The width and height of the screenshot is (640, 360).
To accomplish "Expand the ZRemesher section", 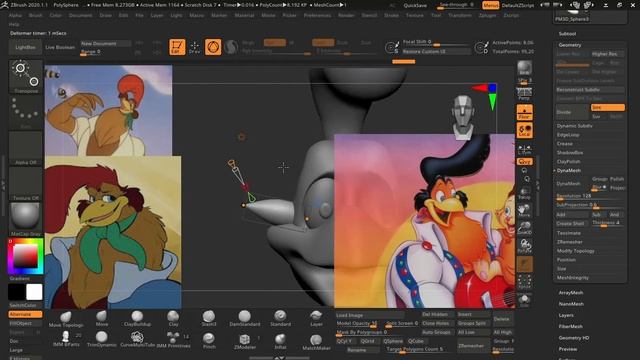I will (x=569, y=242).
